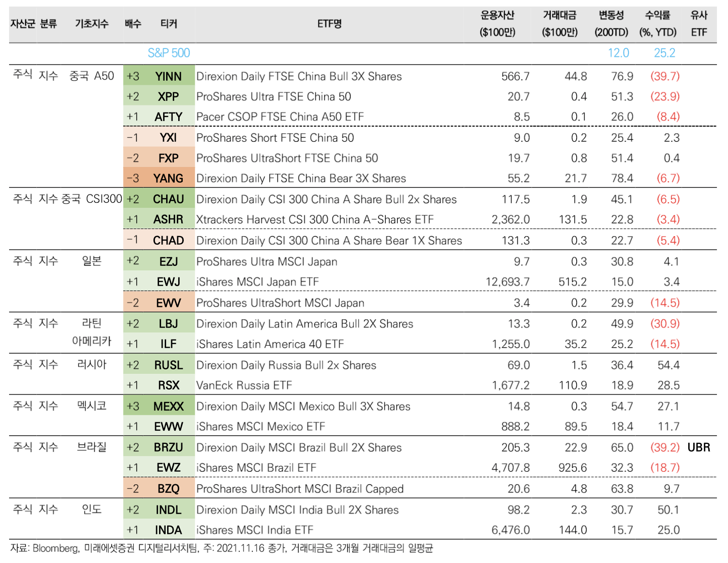728x563 pixels.
Task: Select 'Direxion Daily FTSE China Bull 3X Shares'
Action: 299,76
